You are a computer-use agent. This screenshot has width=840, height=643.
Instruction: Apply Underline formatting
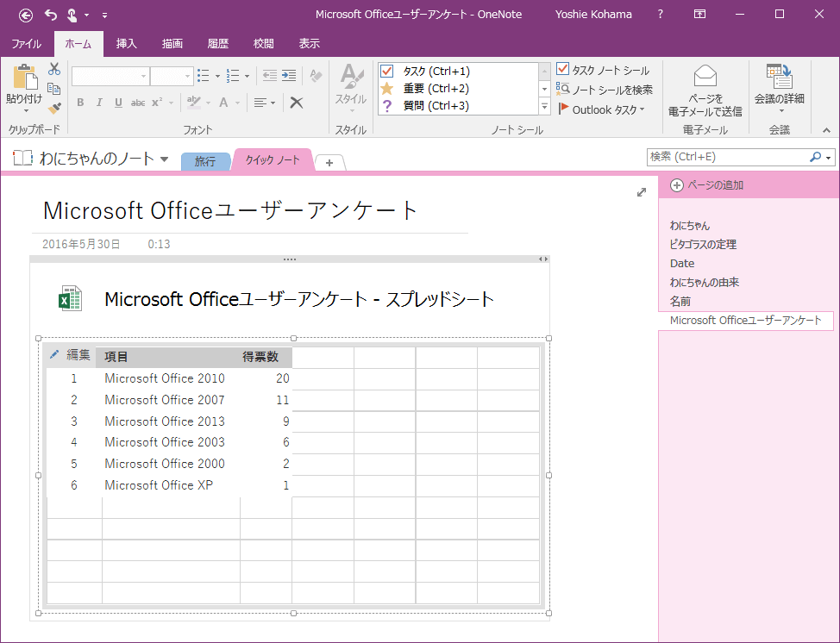(118, 103)
